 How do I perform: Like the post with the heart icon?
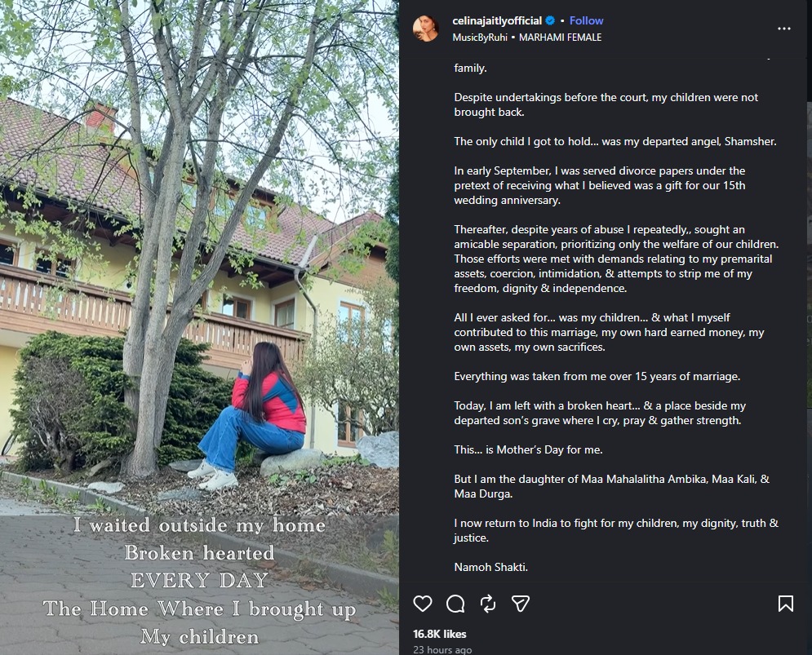coord(423,604)
